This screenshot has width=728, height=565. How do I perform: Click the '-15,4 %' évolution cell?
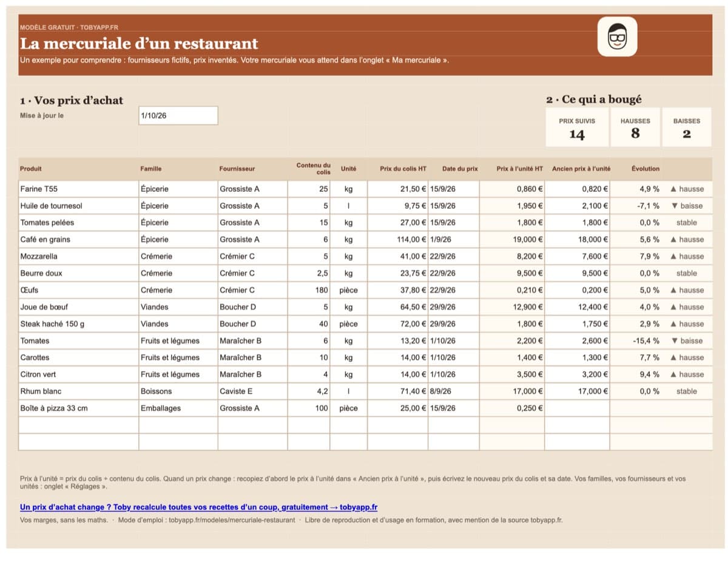click(636, 341)
